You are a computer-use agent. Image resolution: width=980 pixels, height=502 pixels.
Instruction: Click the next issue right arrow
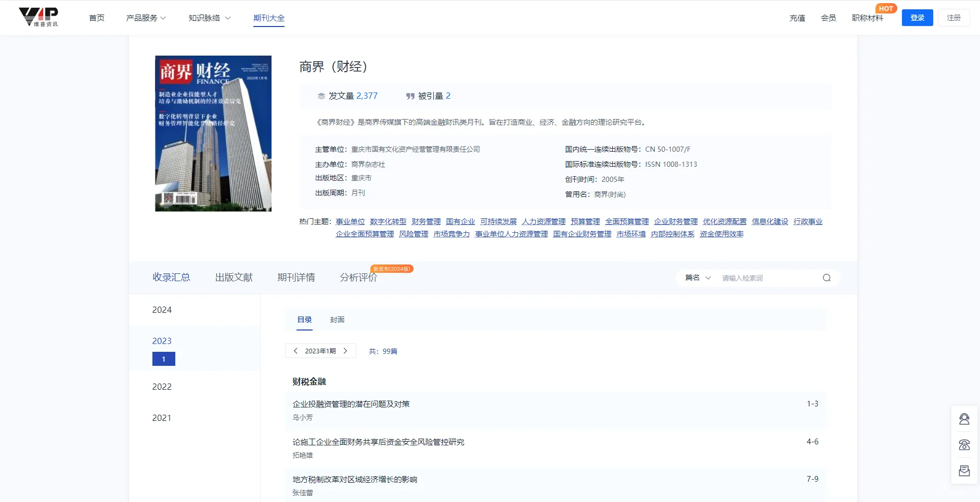pyautogui.click(x=345, y=351)
